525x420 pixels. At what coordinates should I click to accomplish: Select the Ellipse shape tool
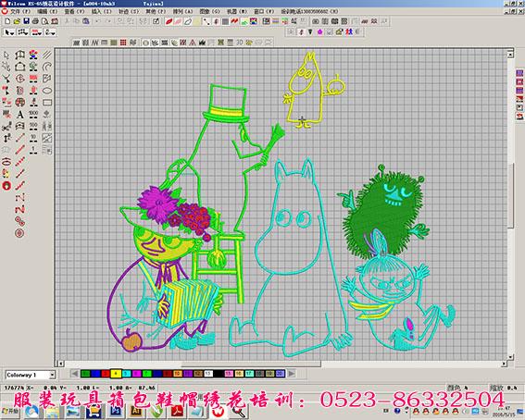[47, 91]
